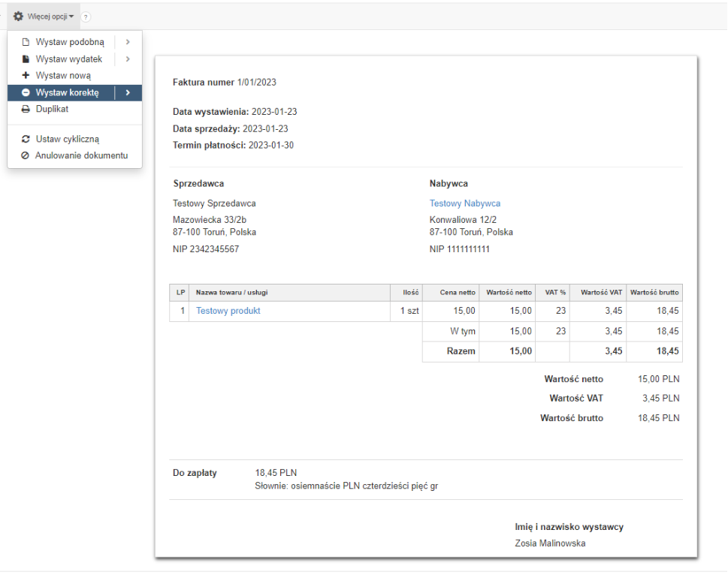Select Anulowanie dokumentu menu entry
Image resolution: width=728 pixels, height=578 pixels.
click(81, 156)
